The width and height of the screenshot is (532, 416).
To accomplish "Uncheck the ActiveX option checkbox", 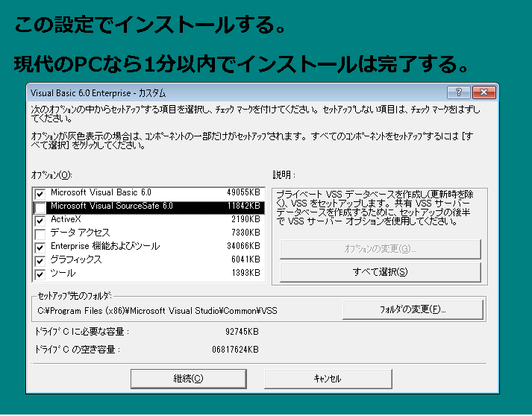I will 40,221.
